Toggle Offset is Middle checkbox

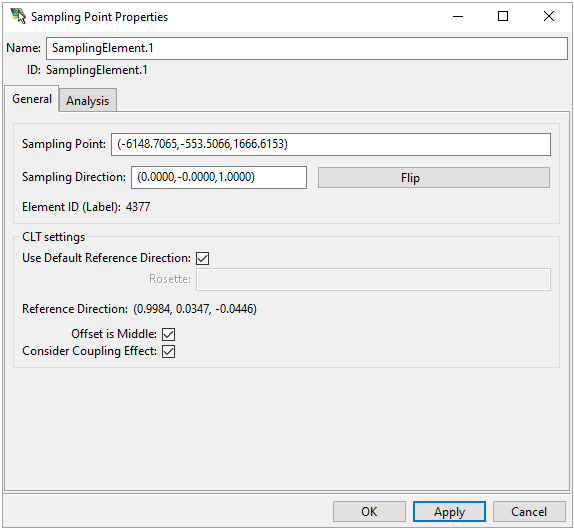click(x=168, y=334)
